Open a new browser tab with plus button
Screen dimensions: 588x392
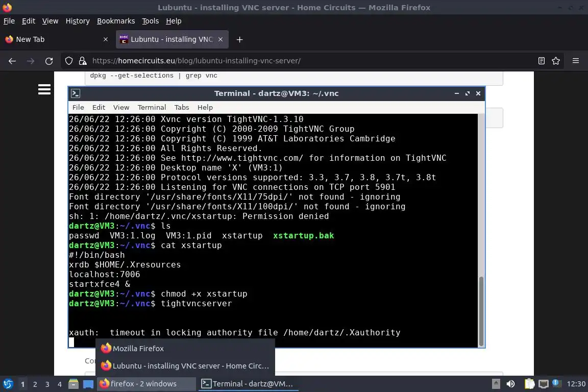[x=239, y=39]
